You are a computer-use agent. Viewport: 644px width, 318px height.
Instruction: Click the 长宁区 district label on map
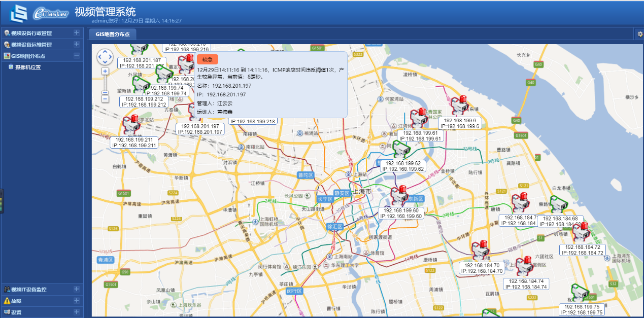325,199
